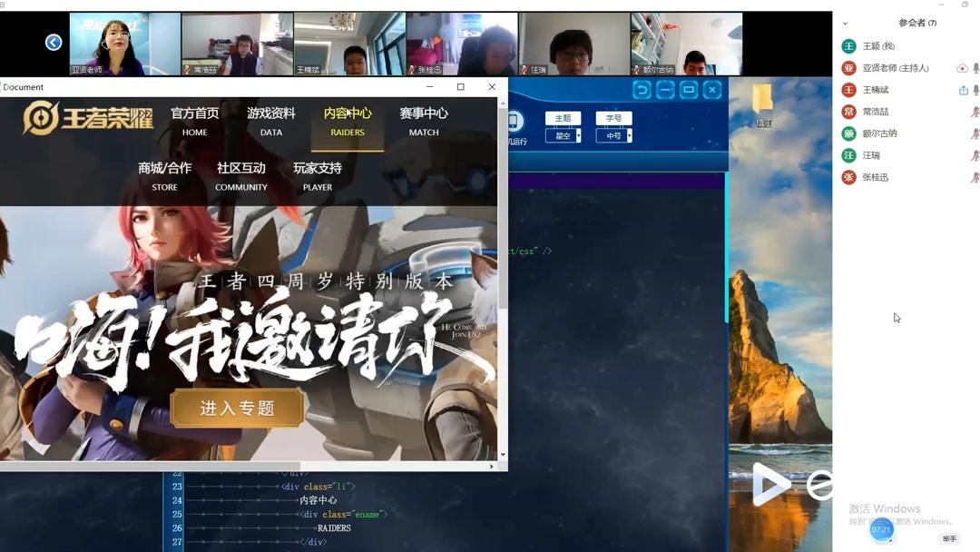Open the 星空 theme dropdown

563,134
